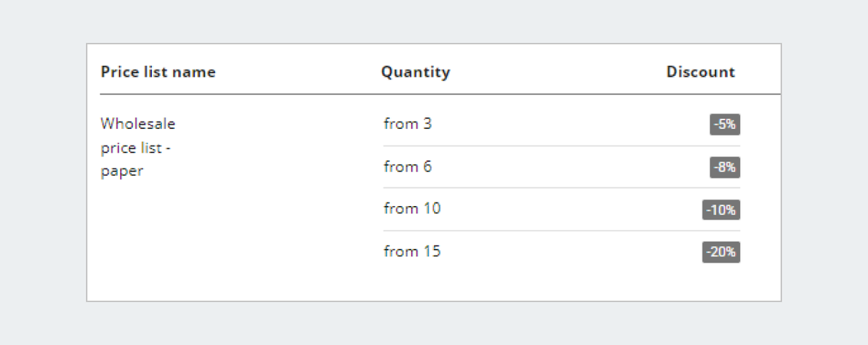Click the word "paper" in the list name
868x345 pixels.
122,172
